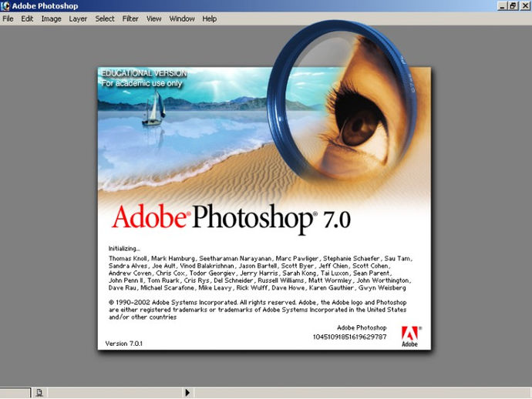532x399 pixels.
Task: Click the 'For academic use only' text
Action: click(142, 83)
